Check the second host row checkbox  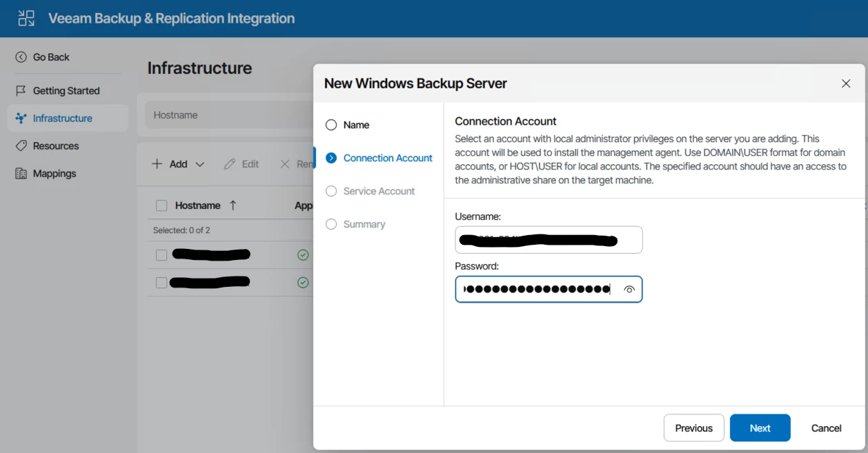click(x=161, y=283)
